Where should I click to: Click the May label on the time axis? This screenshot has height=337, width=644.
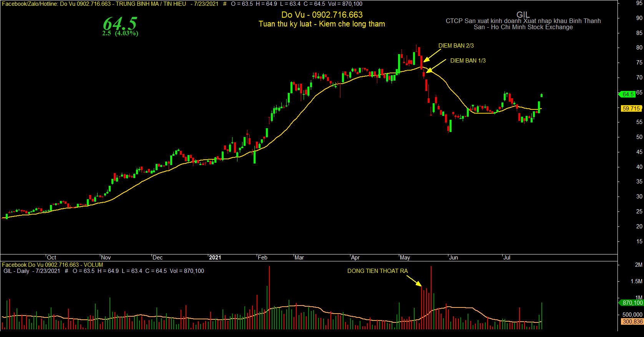(x=405, y=258)
